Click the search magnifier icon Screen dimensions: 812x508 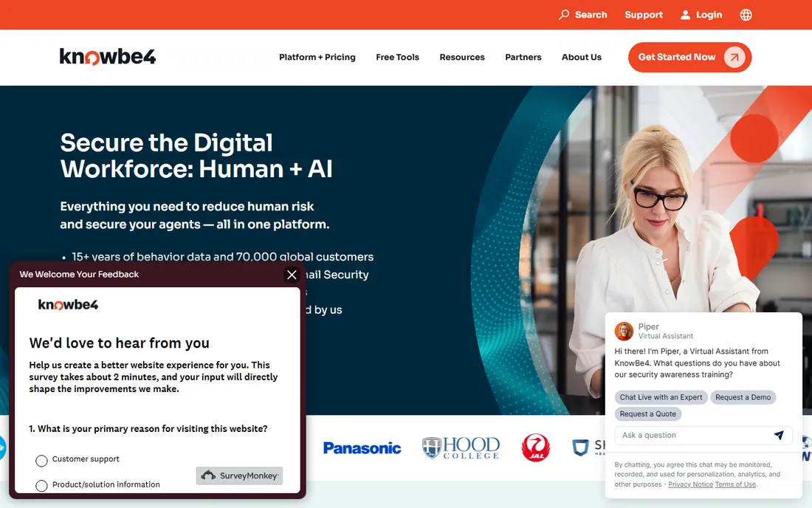(564, 15)
